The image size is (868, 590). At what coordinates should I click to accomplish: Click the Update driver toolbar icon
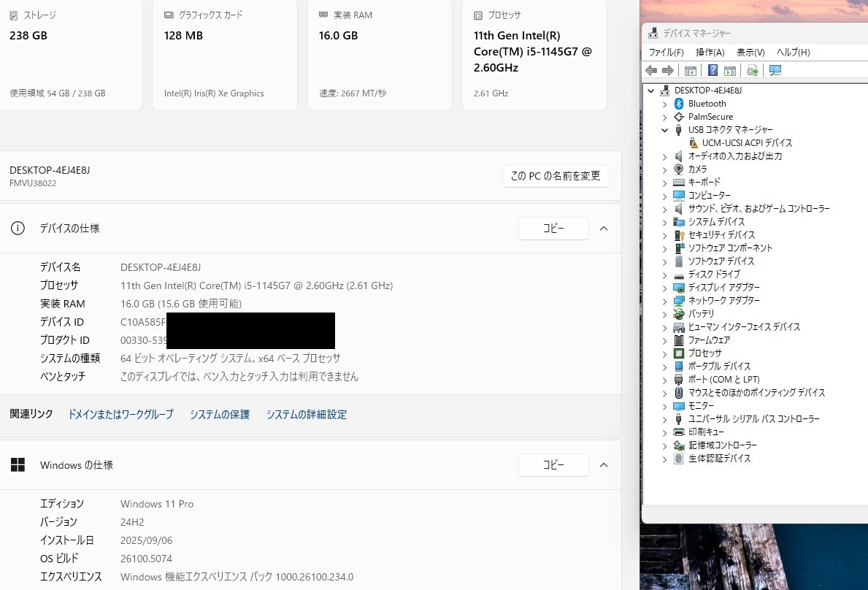pos(752,70)
